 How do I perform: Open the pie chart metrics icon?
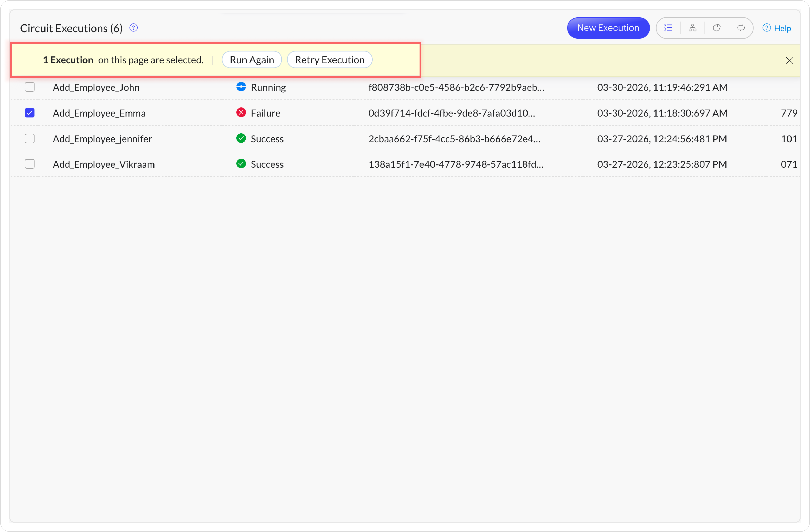pos(717,28)
